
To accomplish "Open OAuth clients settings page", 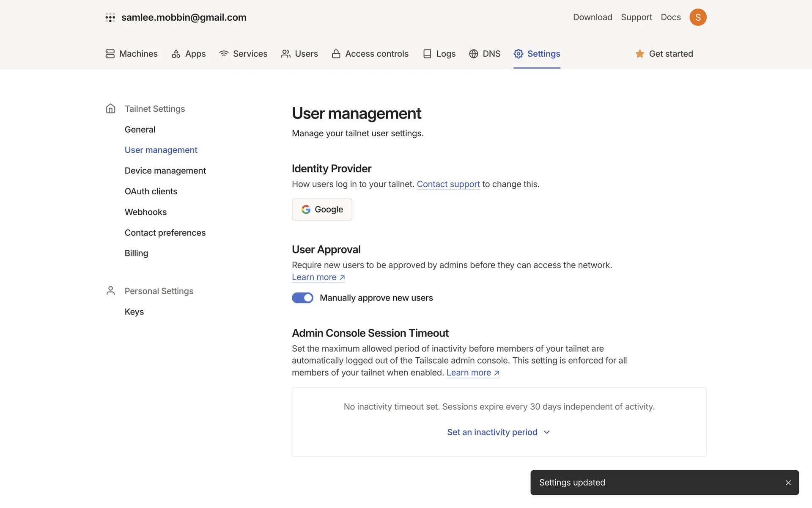I will 151,191.
